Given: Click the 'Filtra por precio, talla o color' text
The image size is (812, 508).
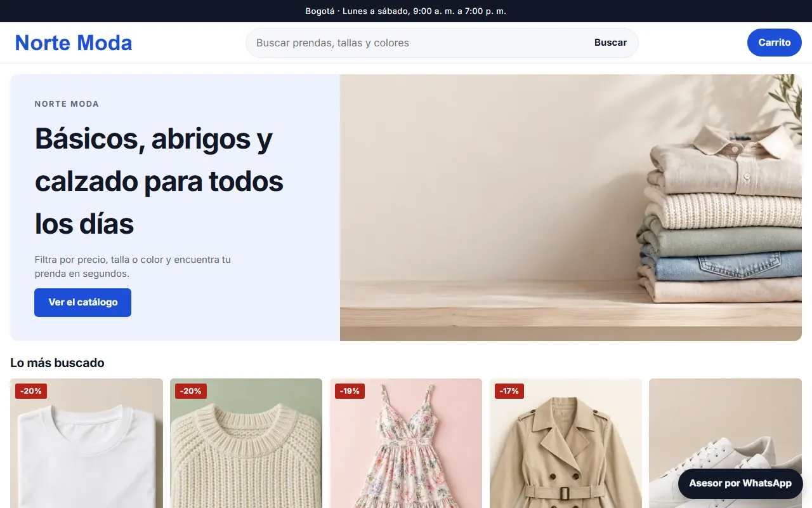Looking at the screenshot, I should click(133, 267).
